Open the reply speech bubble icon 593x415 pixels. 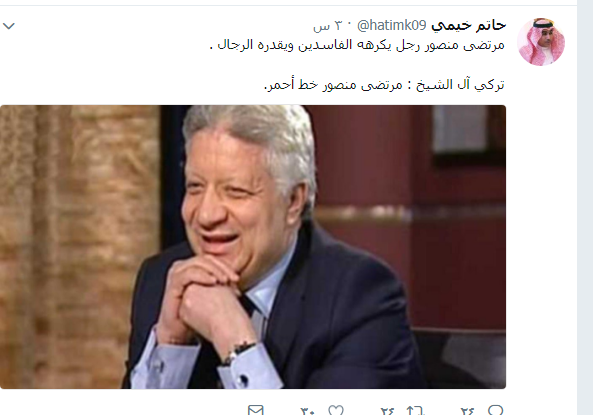(x=495, y=410)
